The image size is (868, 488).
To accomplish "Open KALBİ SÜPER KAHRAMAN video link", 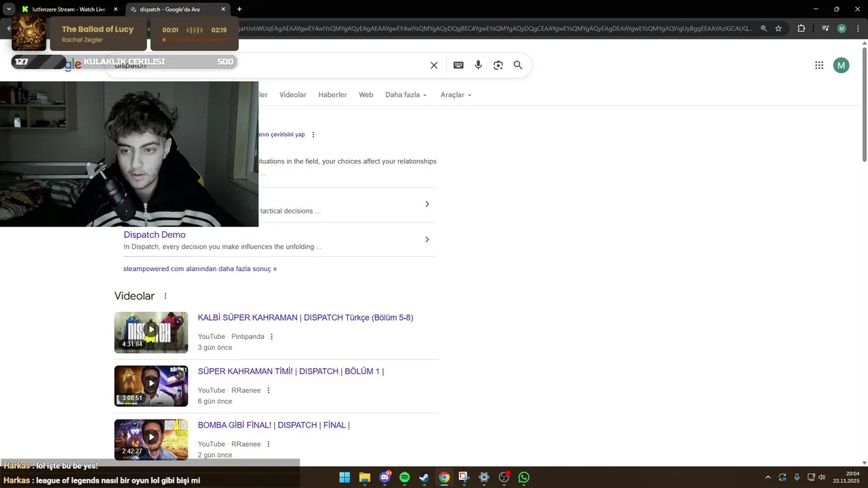I will pos(305,318).
